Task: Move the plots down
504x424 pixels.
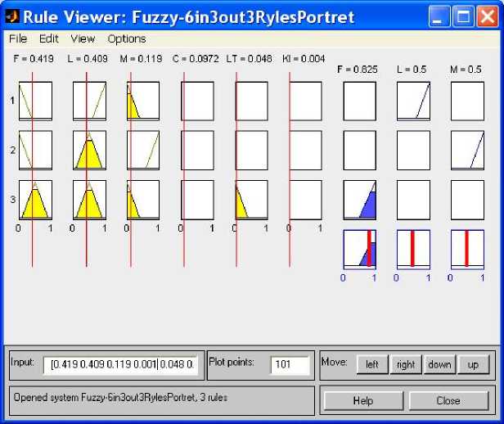Action: (439, 364)
